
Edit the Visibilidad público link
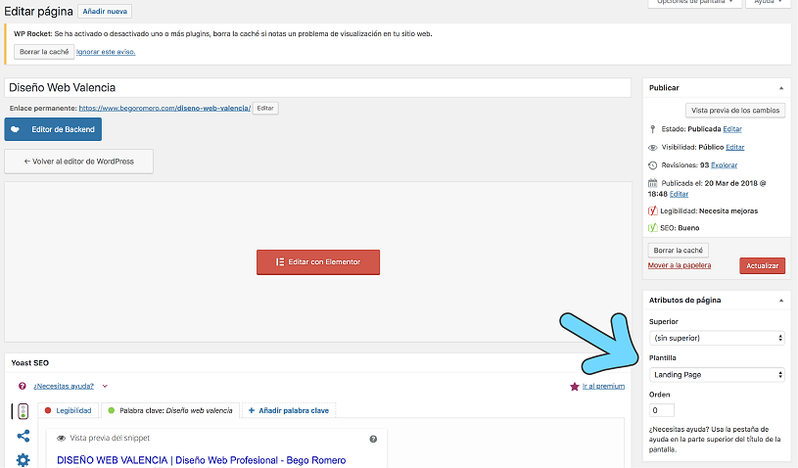click(x=735, y=148)
